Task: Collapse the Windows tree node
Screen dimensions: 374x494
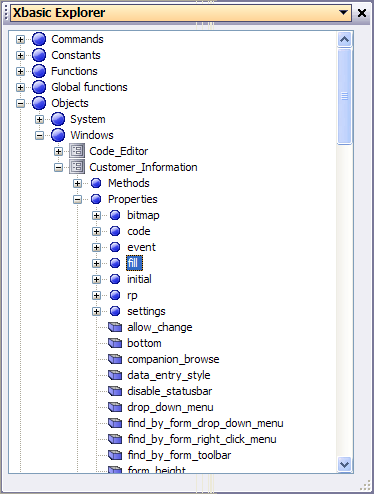Action: pyautogui.click(x=39, y=135)
